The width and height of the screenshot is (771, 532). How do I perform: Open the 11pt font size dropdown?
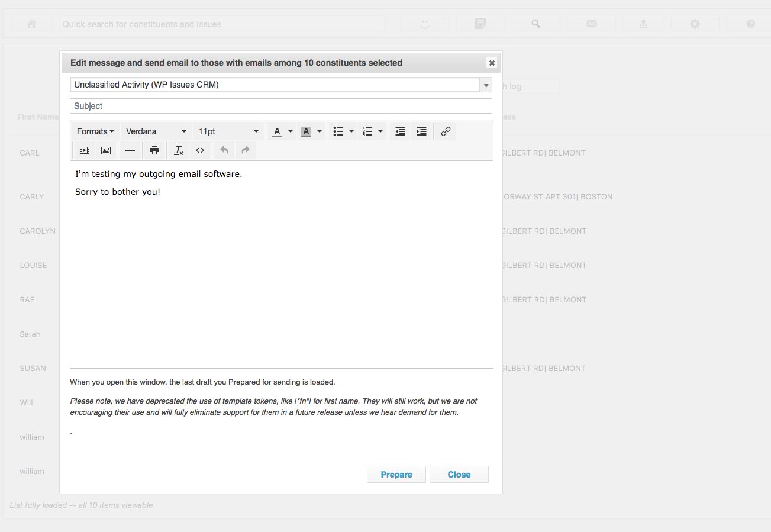point(228,131)
